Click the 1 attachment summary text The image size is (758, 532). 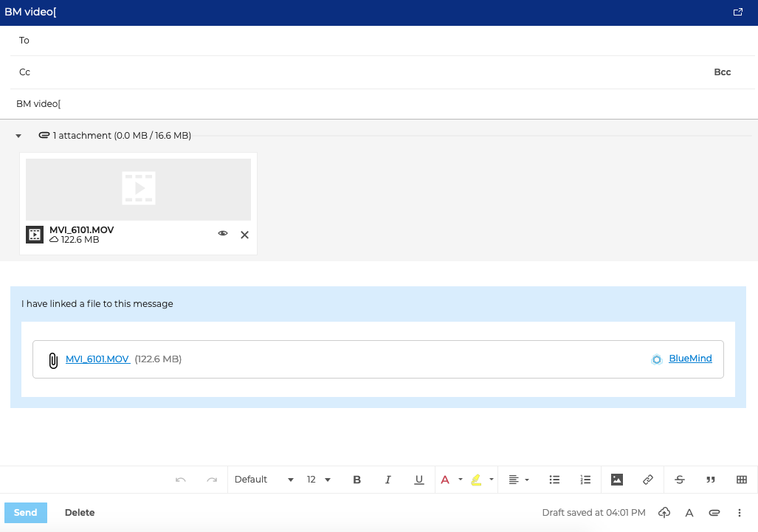pos(122,136)
